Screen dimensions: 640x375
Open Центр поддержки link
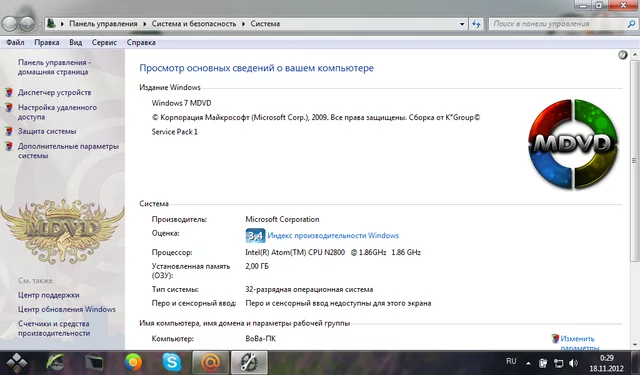pos(49,295)
